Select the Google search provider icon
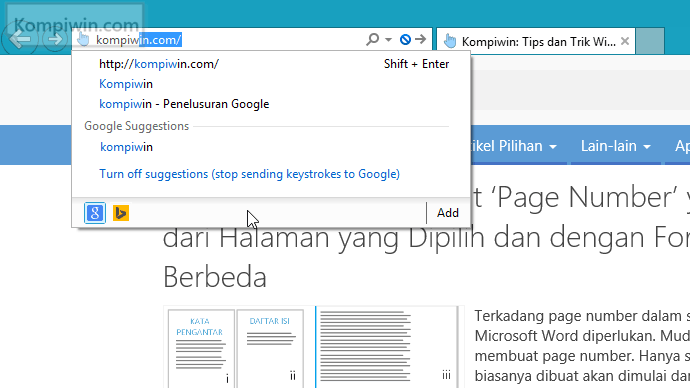690x388 pixels. [95, 213]
